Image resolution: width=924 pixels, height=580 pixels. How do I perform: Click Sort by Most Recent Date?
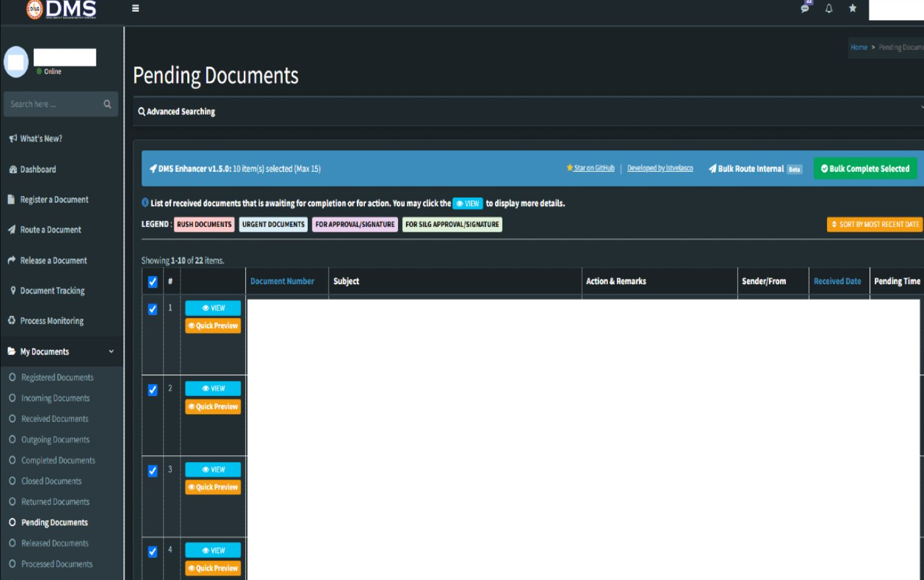pyautogui.click(x=875, y=224)
